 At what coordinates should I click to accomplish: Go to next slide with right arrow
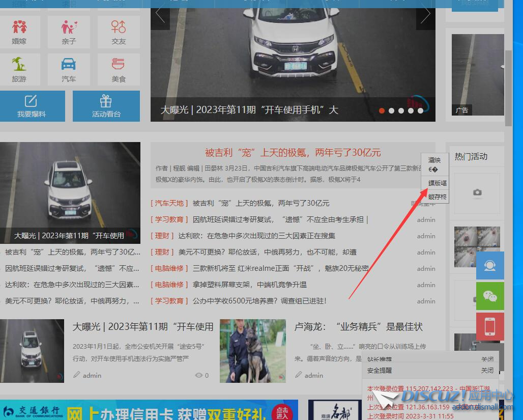tap(425, 15)
